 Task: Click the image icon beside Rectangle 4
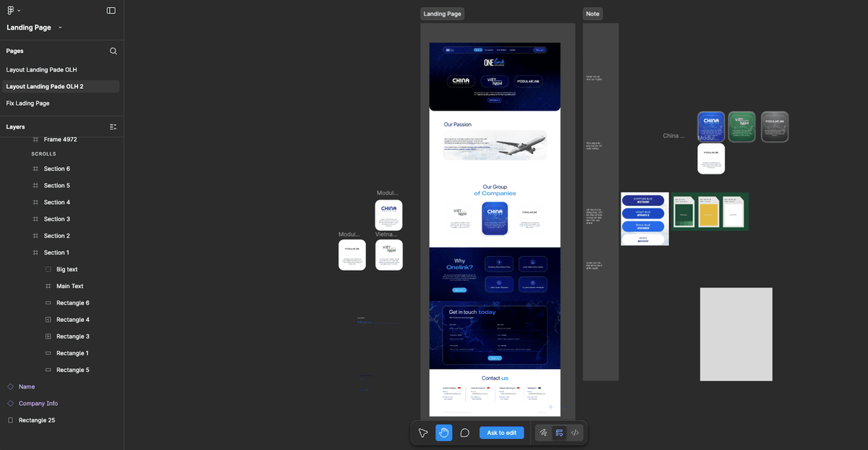point(48,319)
